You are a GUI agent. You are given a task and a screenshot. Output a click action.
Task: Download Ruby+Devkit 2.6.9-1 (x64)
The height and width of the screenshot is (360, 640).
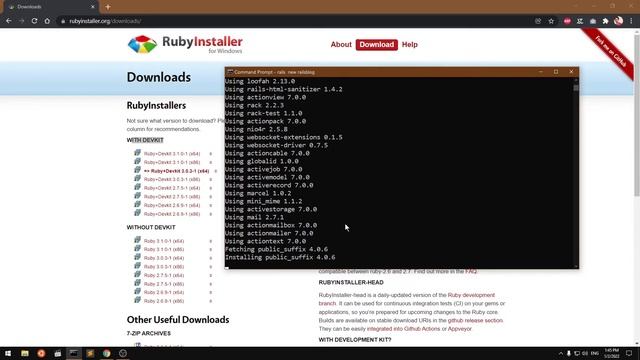pyautogui.click(x=172, y=205)
